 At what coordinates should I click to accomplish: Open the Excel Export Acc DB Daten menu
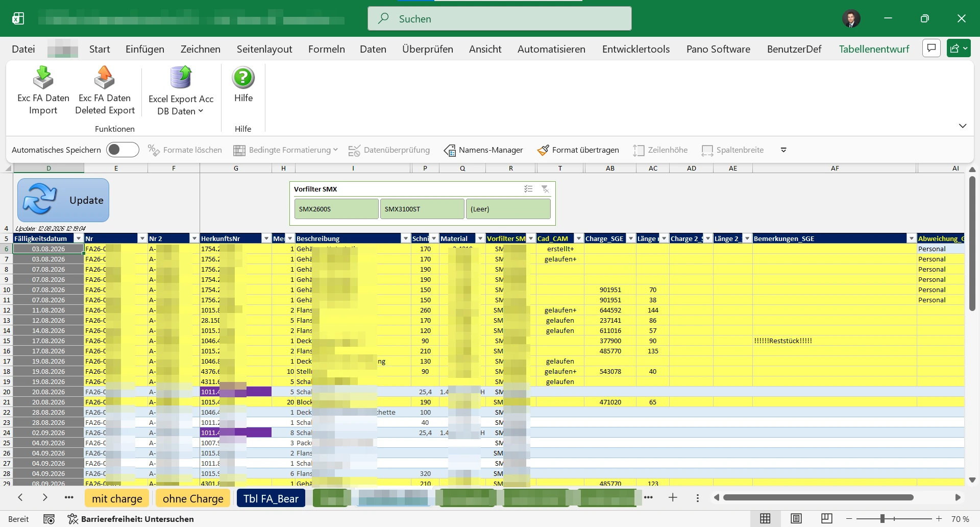(181, 92)
